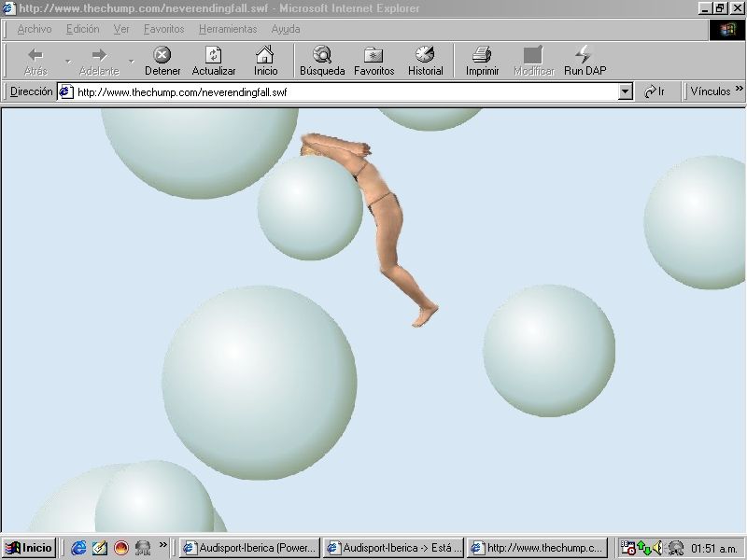Click the gray tray icon beside the clock
The height and width of the screenshot is (560, 747).
pyautogui.click(x=675, y=548)
